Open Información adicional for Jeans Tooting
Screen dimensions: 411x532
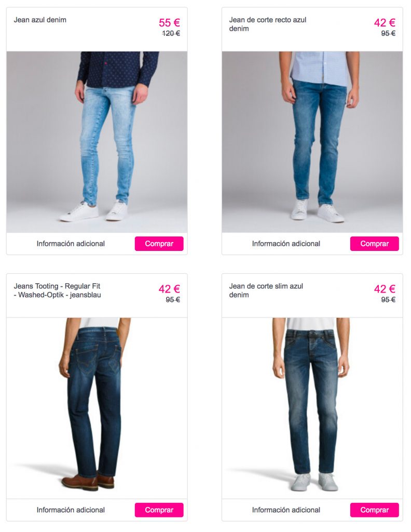tap(71, 510)
